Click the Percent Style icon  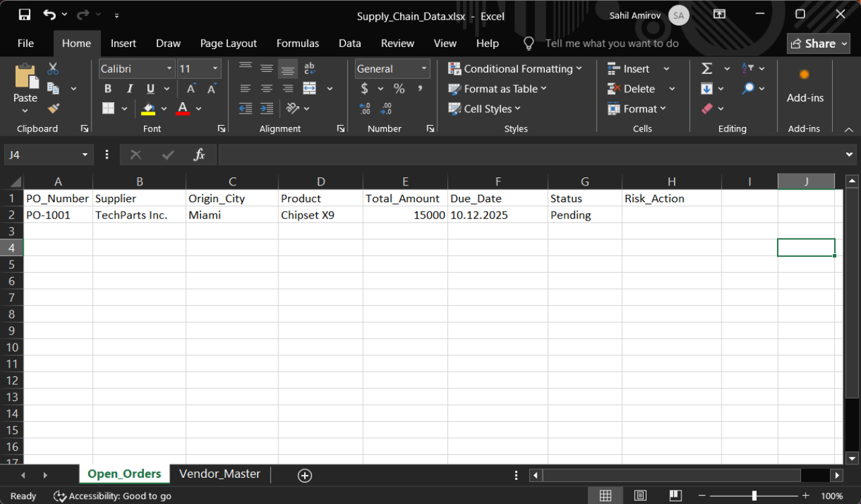point(399,89)
